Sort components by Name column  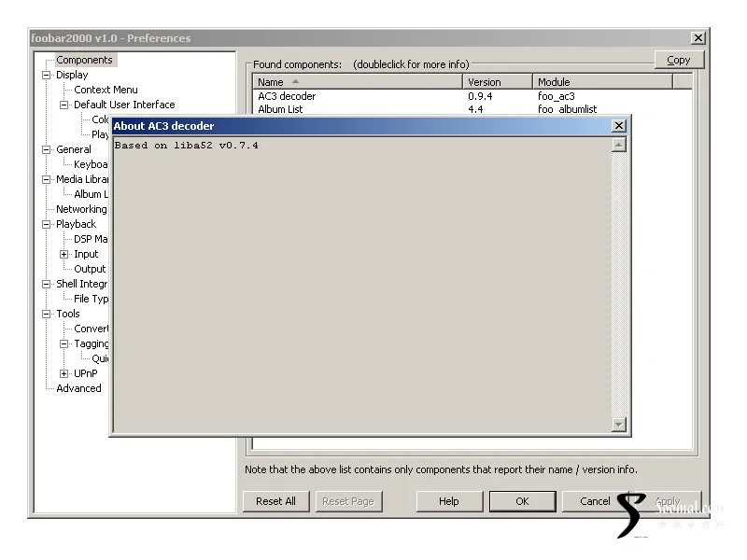(358, 82)
